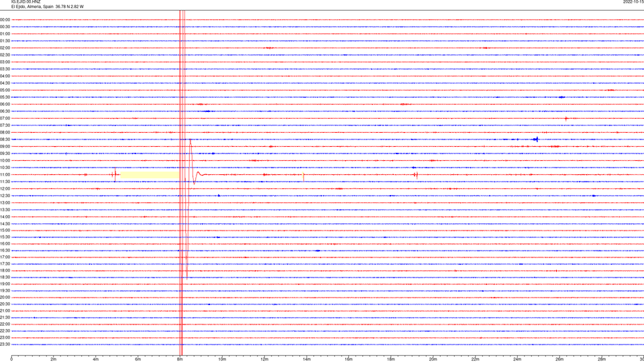Select the 01:00 trace time label

pyautogui.click(x=5, y=34)
